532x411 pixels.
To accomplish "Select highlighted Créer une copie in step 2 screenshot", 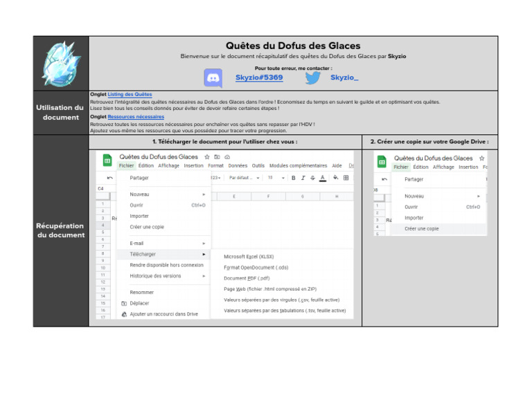I will [x=439, y=229].
